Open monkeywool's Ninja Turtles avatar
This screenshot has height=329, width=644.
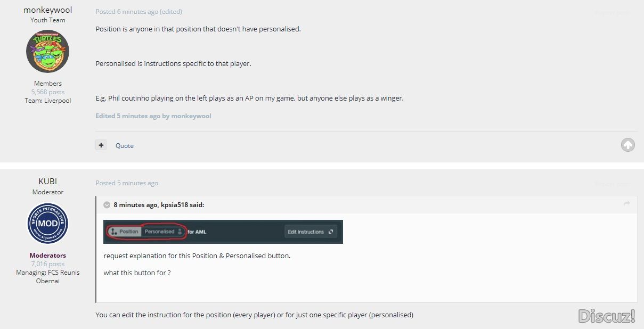[48, 52]
